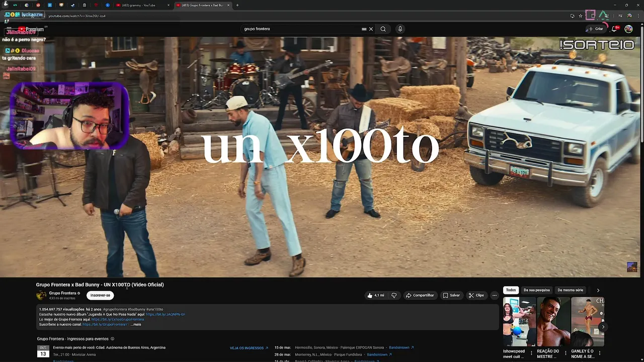This screenshot has width=644, height=362.
Task: Click the event date box 'OUT. 13'
Action: point(43,351)
